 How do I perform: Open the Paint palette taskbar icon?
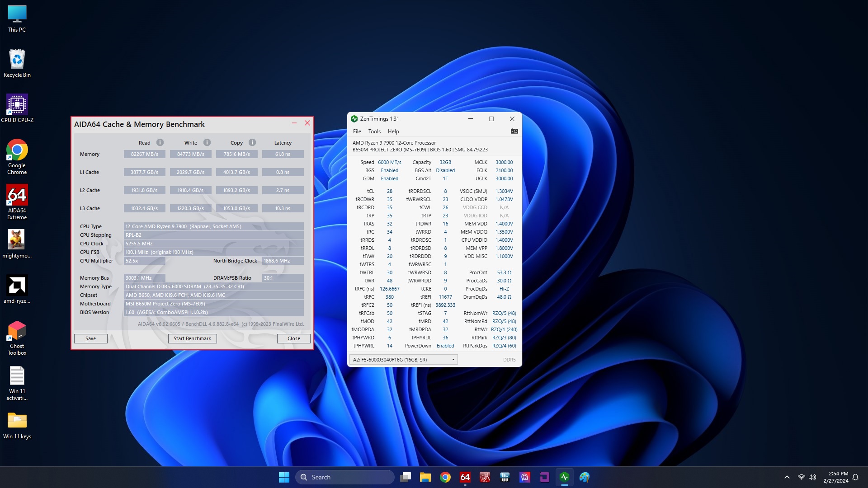[x=585, y=477]
